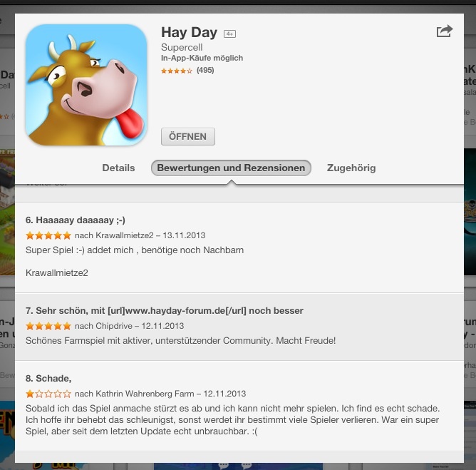This screenshot has height=470, width=476.
Task: Open the Hay Day app with ÖFFNEN
Action: click(x=188, y=136)
